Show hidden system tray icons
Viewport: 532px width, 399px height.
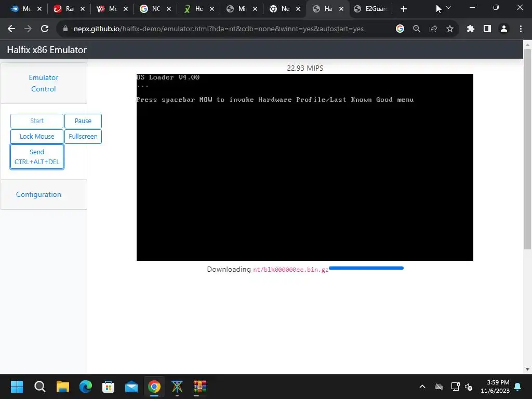(x=422, y=387)
